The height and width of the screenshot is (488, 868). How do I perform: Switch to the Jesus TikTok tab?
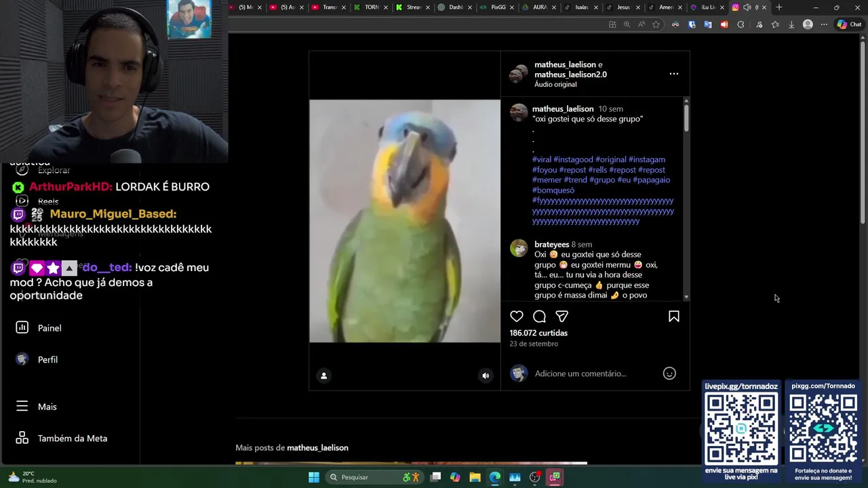[623, 7]
